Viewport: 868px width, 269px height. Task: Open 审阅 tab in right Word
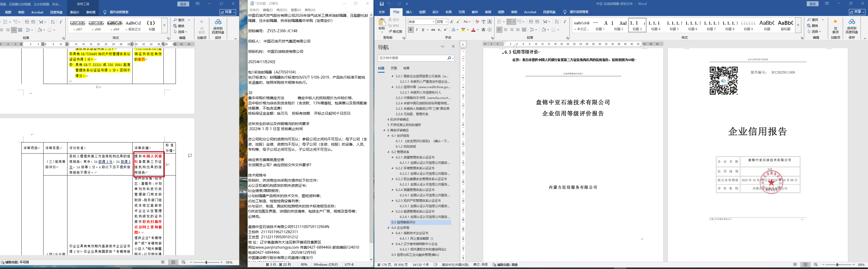click(x=488, y=12)
